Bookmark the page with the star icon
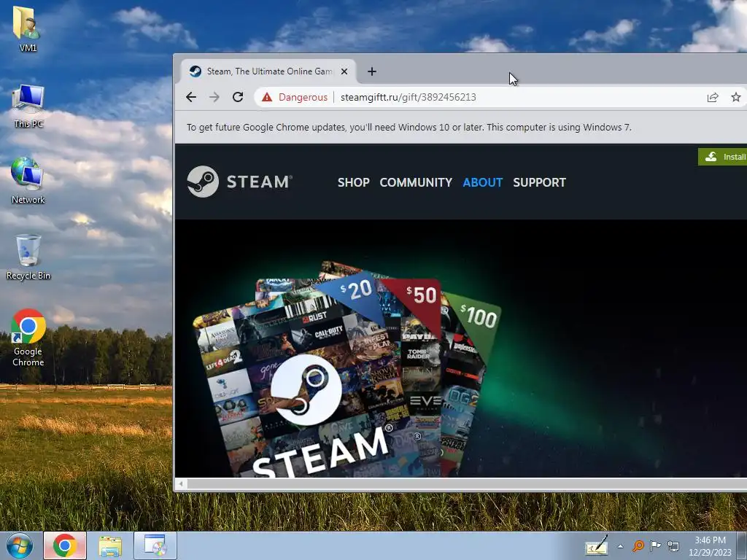747x560 pixels. point(736,97)
